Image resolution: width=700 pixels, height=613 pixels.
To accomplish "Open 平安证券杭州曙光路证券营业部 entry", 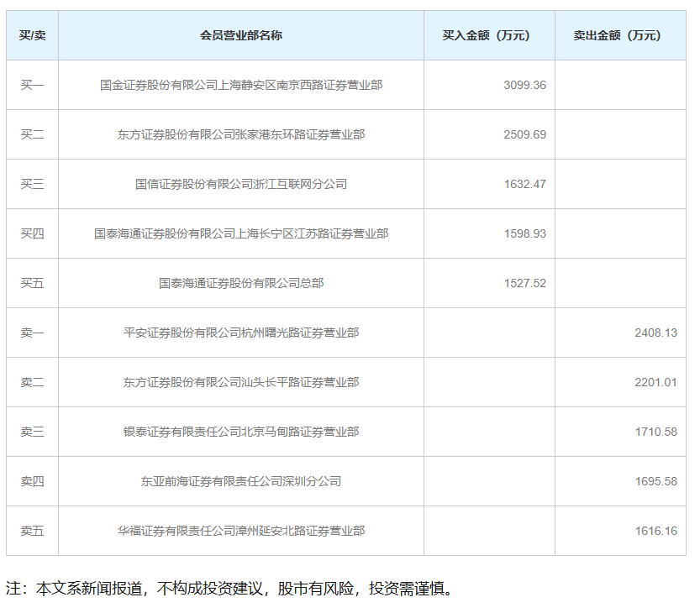I will point(240,333).
